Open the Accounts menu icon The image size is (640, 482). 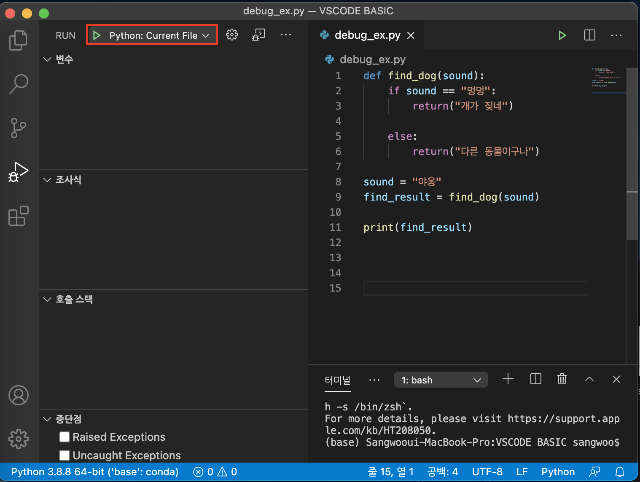(x=18, y=395)
